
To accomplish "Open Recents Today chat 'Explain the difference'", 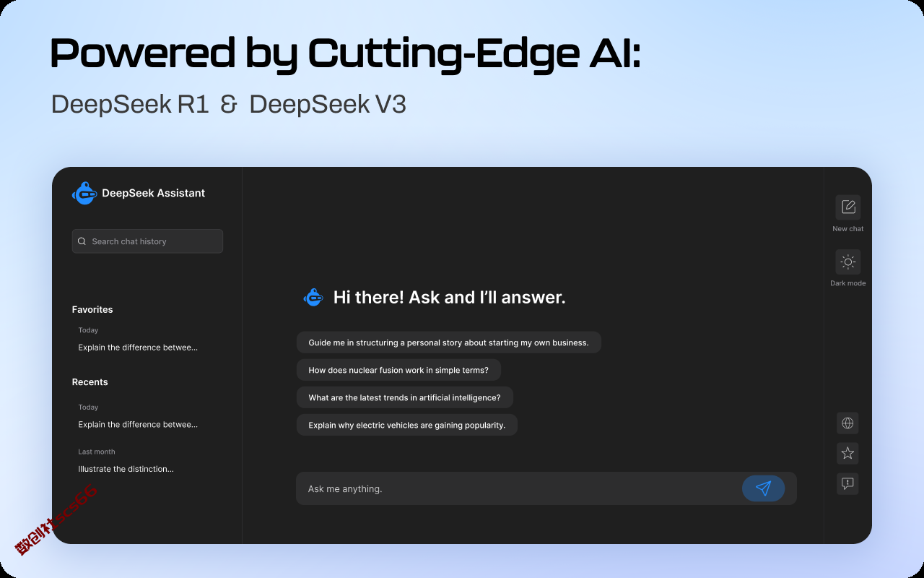I will (x=138, y=425).
